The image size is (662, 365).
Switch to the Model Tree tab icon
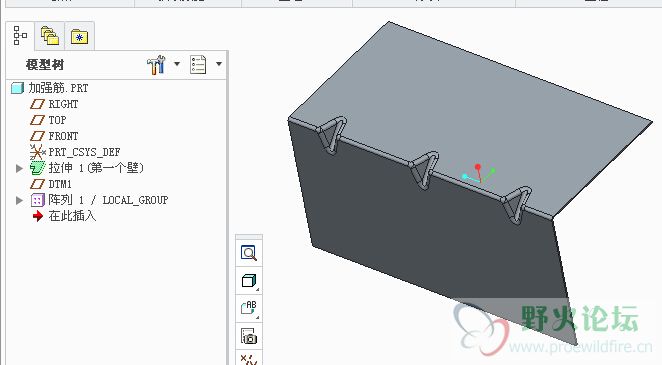(20, 35)
